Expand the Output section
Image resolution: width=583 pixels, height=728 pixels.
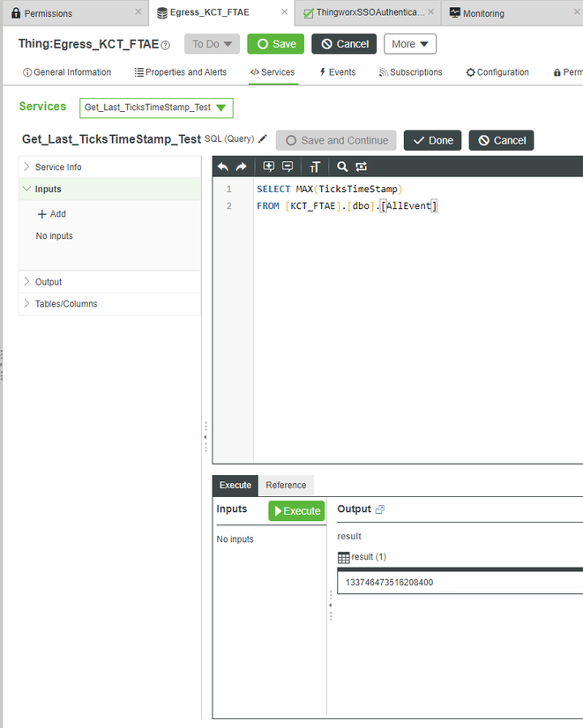point(109,282)
